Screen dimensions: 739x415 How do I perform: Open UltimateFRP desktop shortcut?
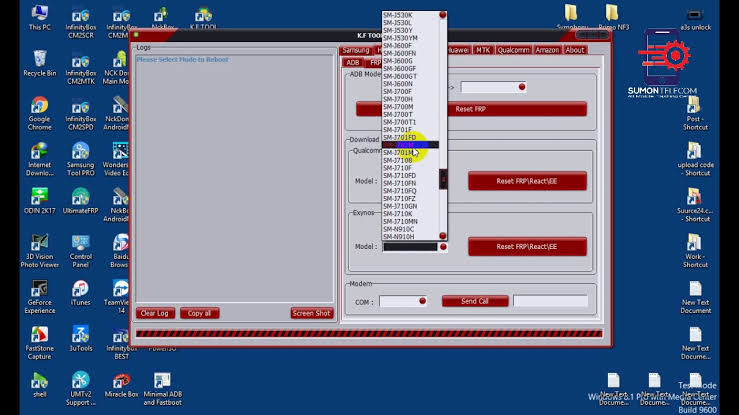pos(81,201)
